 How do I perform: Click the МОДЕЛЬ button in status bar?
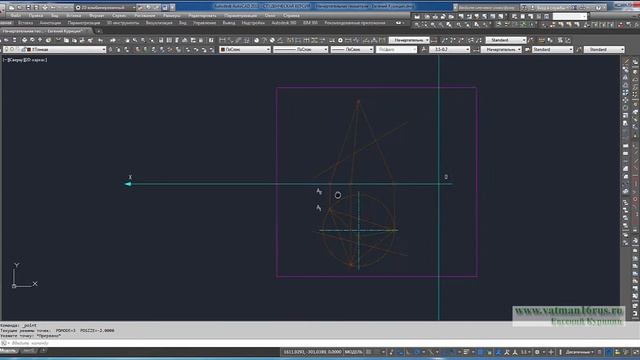tap(353, 352)
